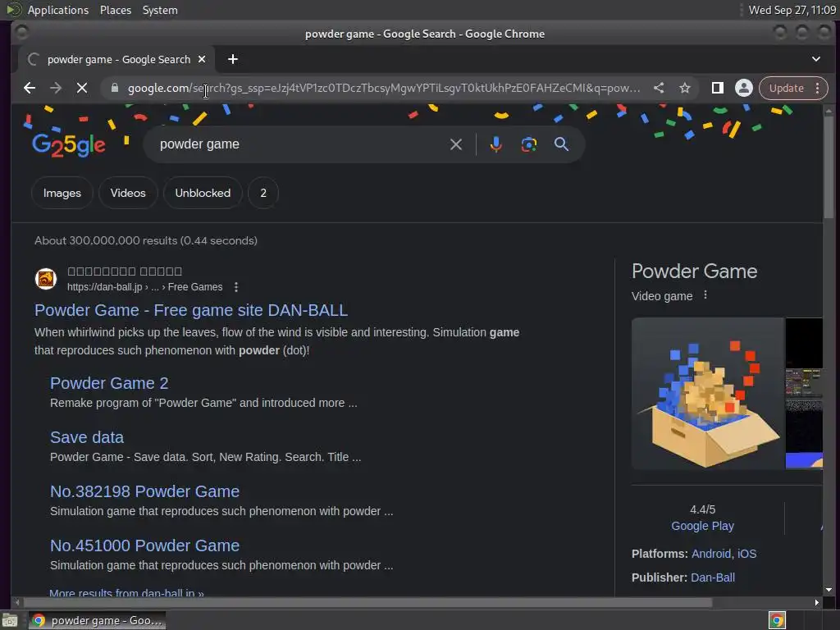Image resolution: width=840 pixels, height=630 pixels.
Task: Go back to the previous page
Action: (x=30, y=88)
